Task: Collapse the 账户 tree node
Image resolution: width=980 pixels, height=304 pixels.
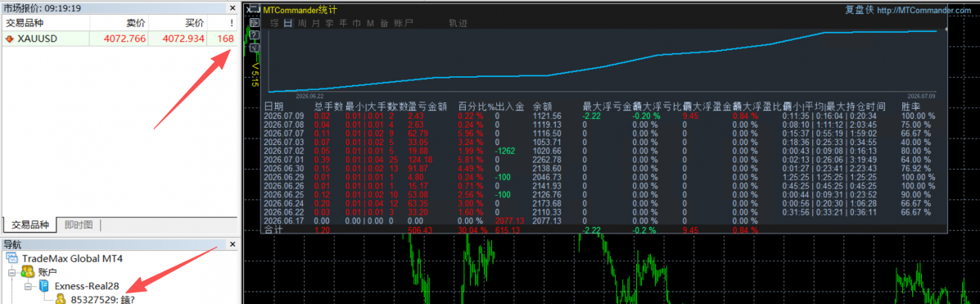Action: (12, 272)
